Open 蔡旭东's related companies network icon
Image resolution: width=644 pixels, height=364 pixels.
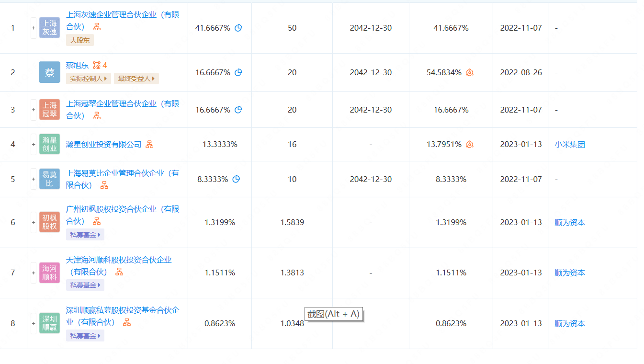(x=97, y=65)
